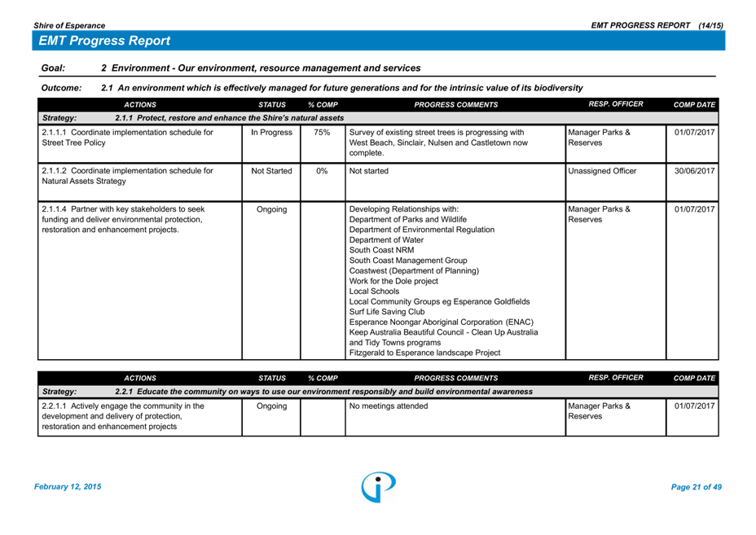Viewport: 756px width, 535px height.
Task: Click action 2.2.1.1 Actively engage the community
Action: click(122, 416)
